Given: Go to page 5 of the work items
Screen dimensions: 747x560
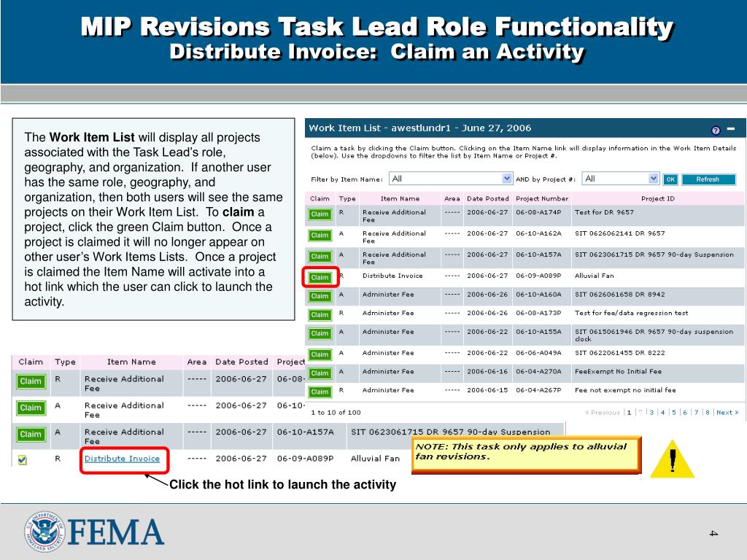Looking at the screenshot, I should 674,413.
